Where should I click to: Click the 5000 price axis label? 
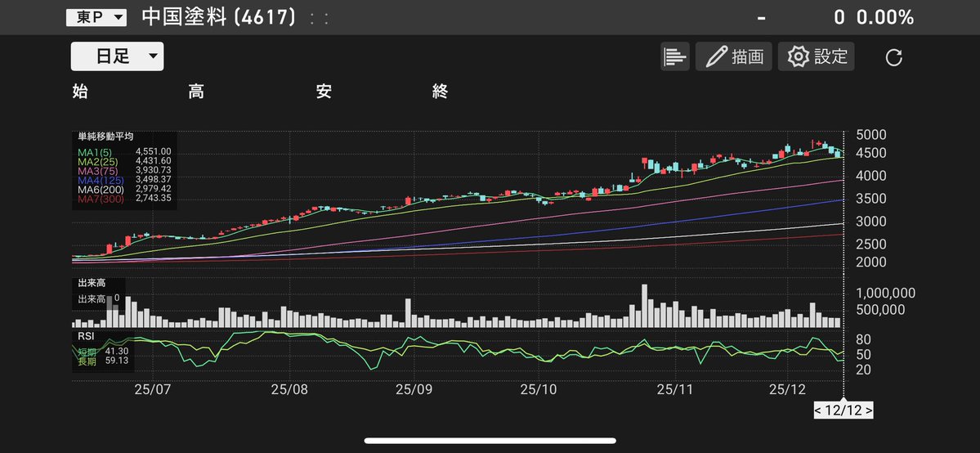[871, 135]
